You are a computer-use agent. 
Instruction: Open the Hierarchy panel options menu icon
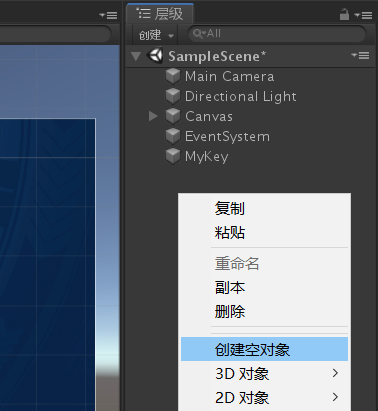(363, 15)
